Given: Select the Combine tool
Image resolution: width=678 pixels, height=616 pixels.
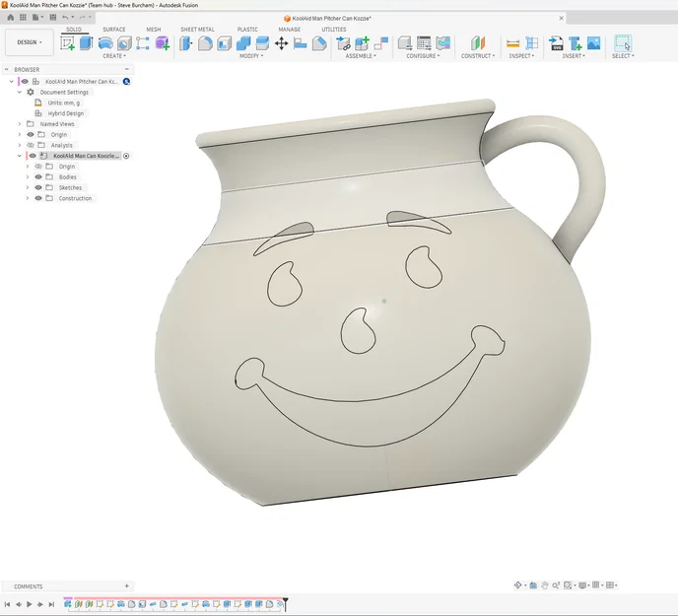Looking at the screenshot, I should click(x=243, y=43).
